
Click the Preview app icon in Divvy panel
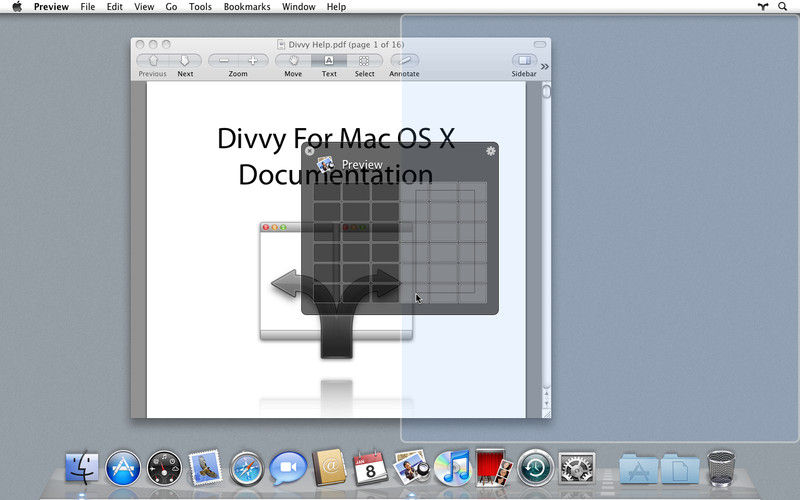click(326, 164)
